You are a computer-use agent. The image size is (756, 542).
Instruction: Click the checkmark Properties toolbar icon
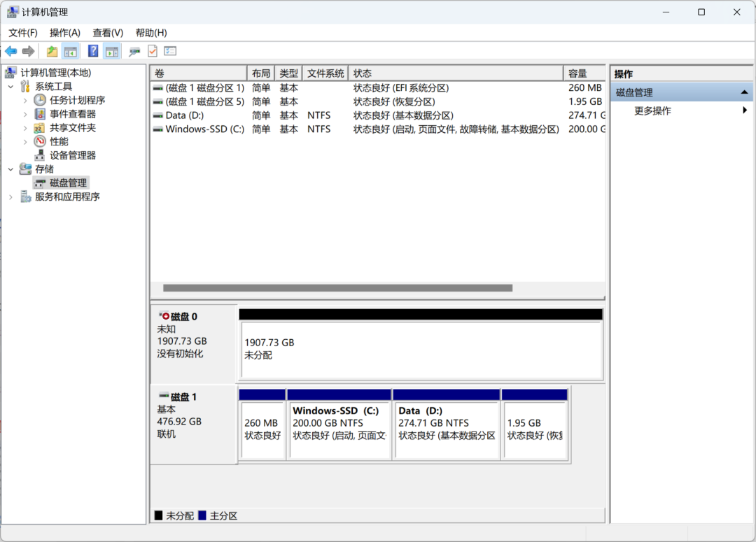coord(153,51)
